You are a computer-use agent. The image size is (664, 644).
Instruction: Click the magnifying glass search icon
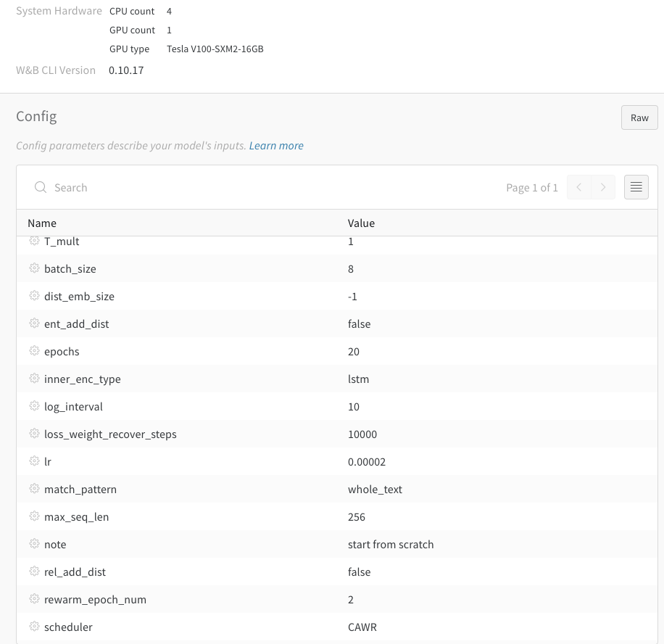(x=41, y=187)
